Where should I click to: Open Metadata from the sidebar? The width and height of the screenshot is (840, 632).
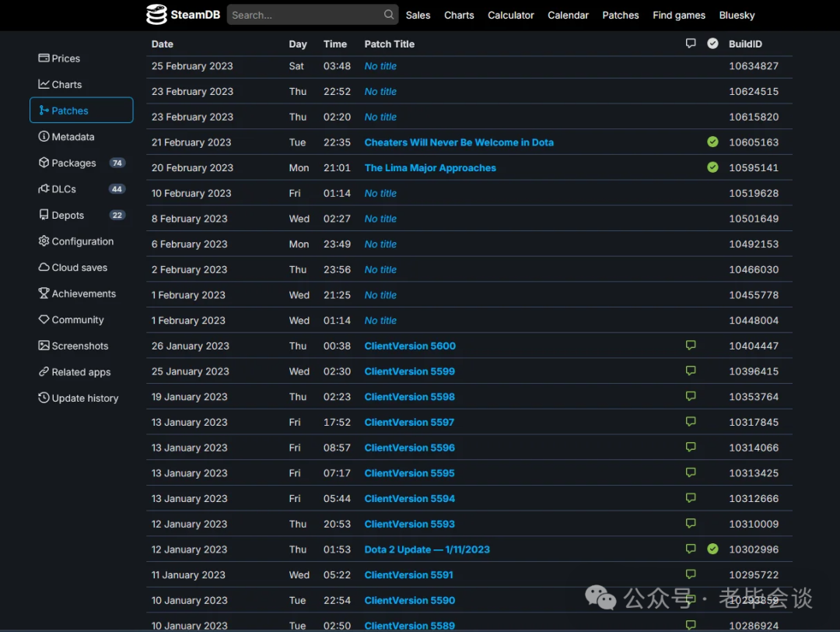tap(66, 137)
